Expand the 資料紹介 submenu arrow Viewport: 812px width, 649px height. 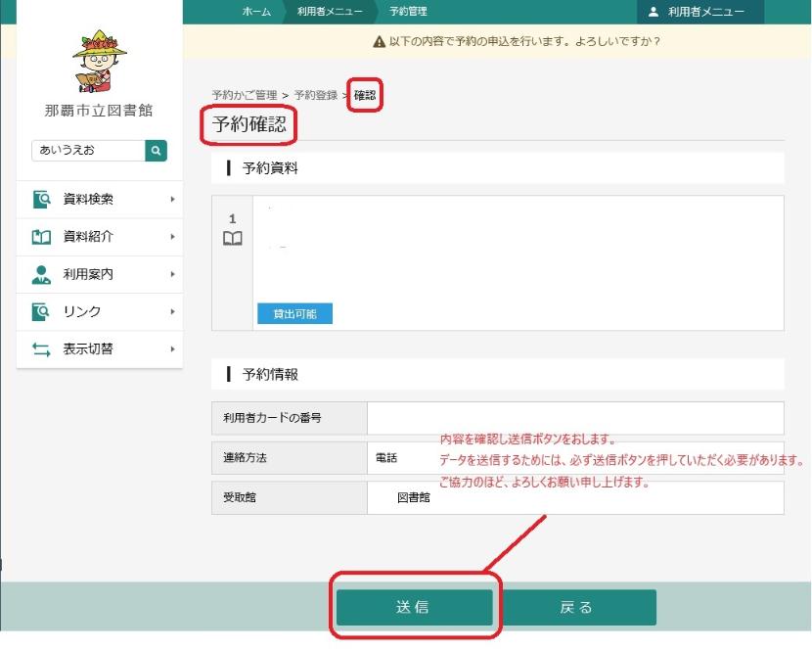click(x=172, y=237)
